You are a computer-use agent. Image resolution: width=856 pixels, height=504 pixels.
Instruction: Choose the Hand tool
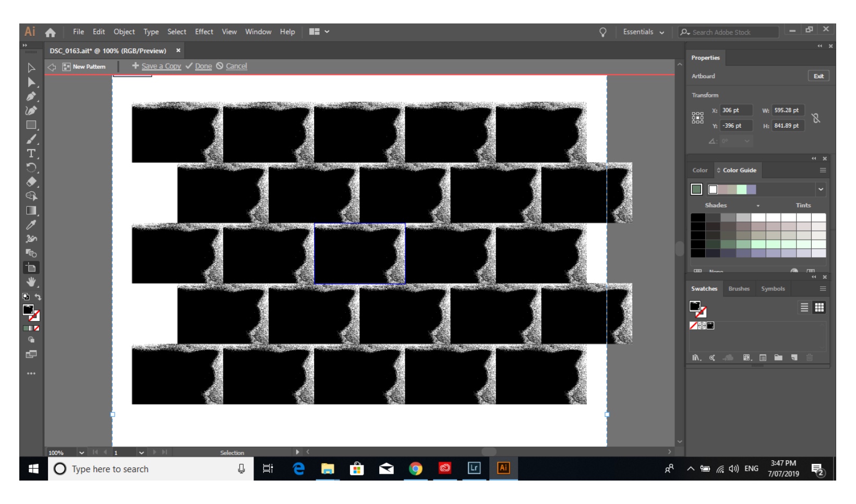pyautogui.click(x=31, y=282)
